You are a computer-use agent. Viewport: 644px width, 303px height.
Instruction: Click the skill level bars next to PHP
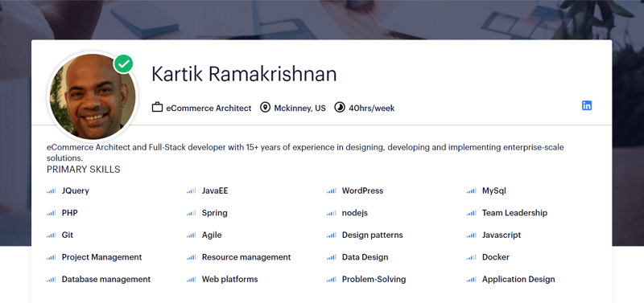(x=51, y=213)
